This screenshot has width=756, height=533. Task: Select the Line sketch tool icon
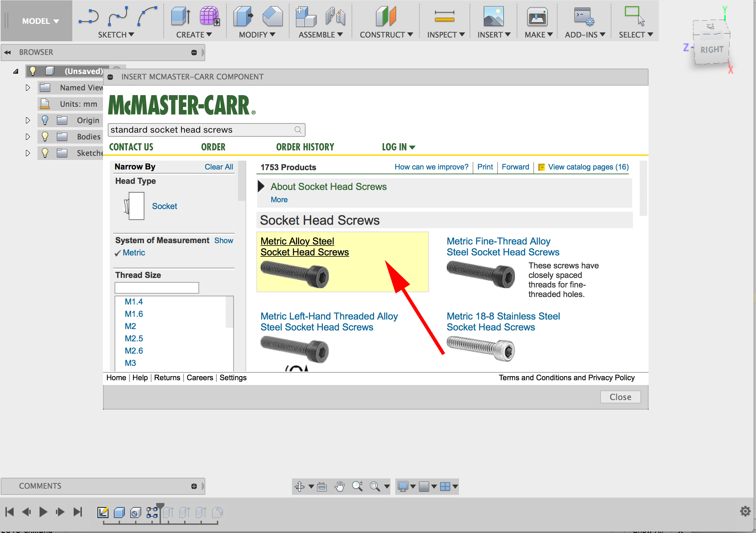(x=89, y=17)
